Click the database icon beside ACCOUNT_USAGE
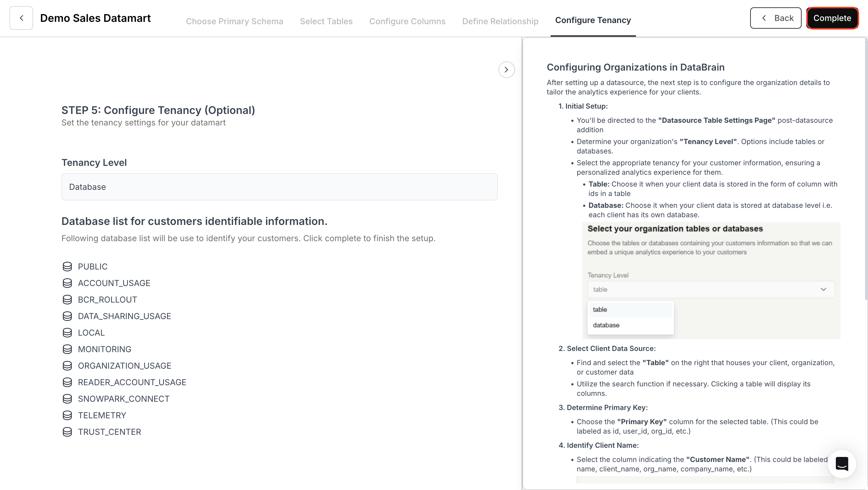 click(67, 283)
